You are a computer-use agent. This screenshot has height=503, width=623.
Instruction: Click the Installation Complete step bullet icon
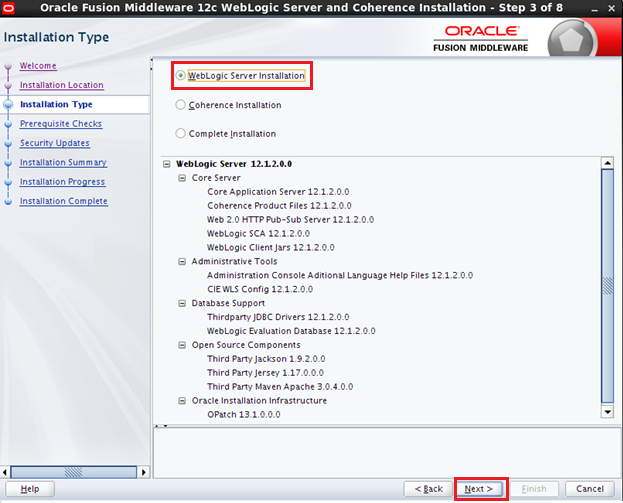coord(8,202)
